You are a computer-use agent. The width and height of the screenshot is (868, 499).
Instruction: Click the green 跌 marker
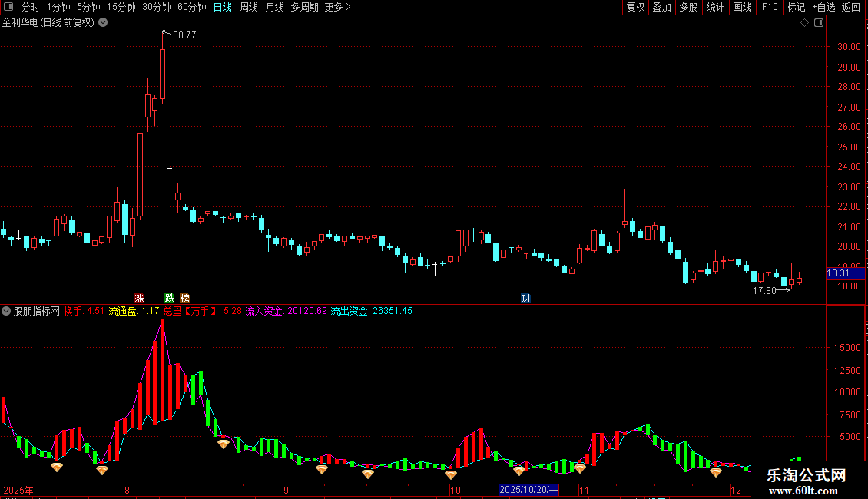[170, 298]
